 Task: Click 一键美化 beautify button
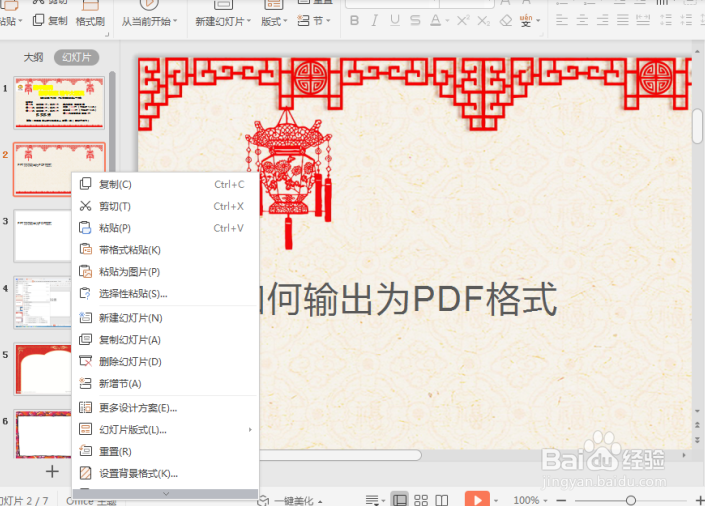291,500
